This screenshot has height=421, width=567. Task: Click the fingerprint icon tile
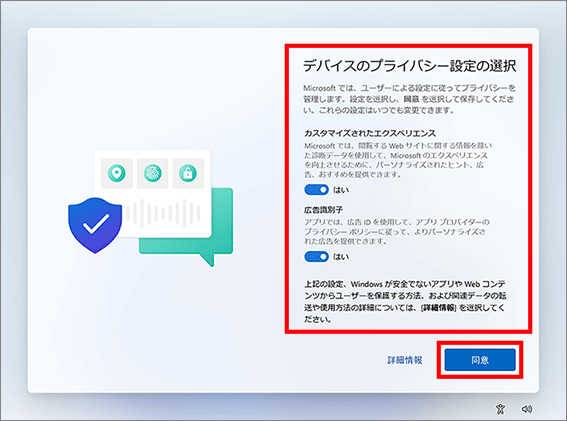point(153,173)
